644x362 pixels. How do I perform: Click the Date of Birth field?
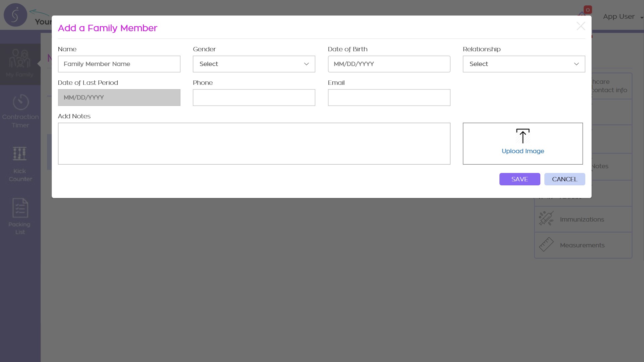tap(389, 64)
